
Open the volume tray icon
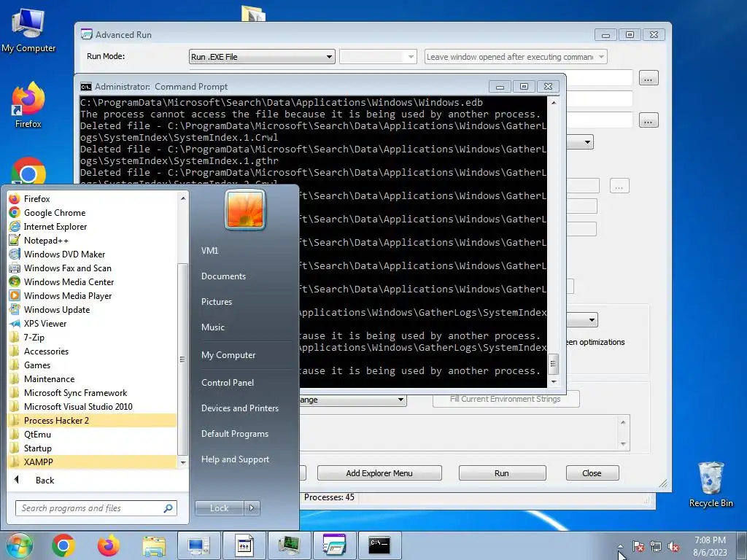click(673, 546)
